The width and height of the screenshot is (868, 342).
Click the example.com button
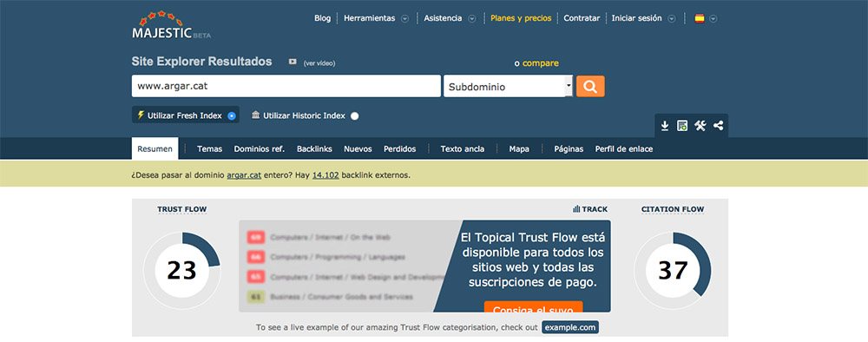[570, 327]
